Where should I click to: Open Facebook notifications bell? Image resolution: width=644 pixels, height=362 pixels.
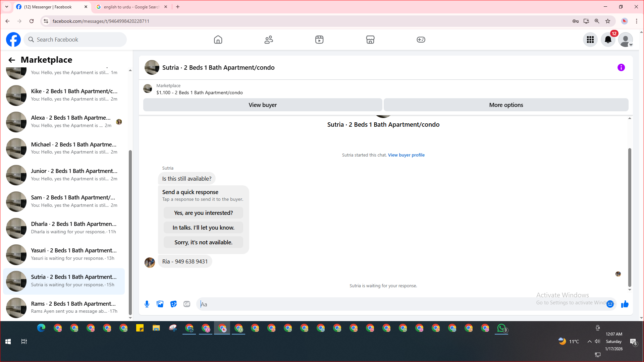(x=608, y=40)
